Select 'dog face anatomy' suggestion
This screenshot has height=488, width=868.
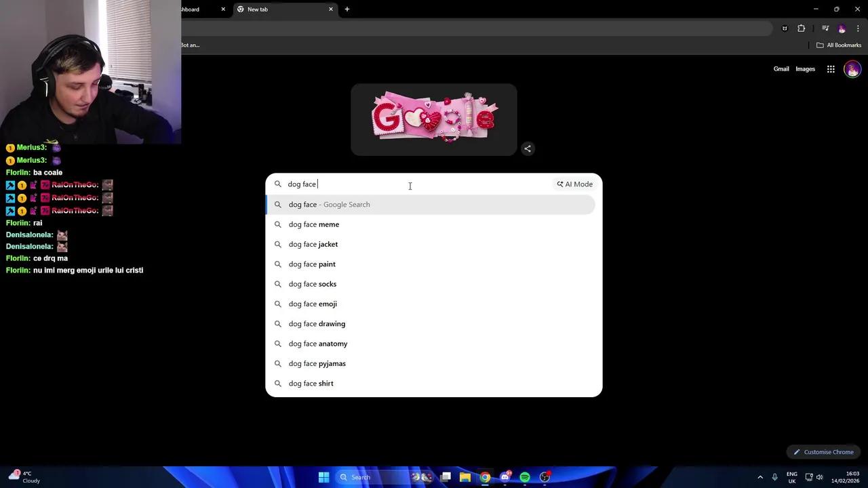431,344
